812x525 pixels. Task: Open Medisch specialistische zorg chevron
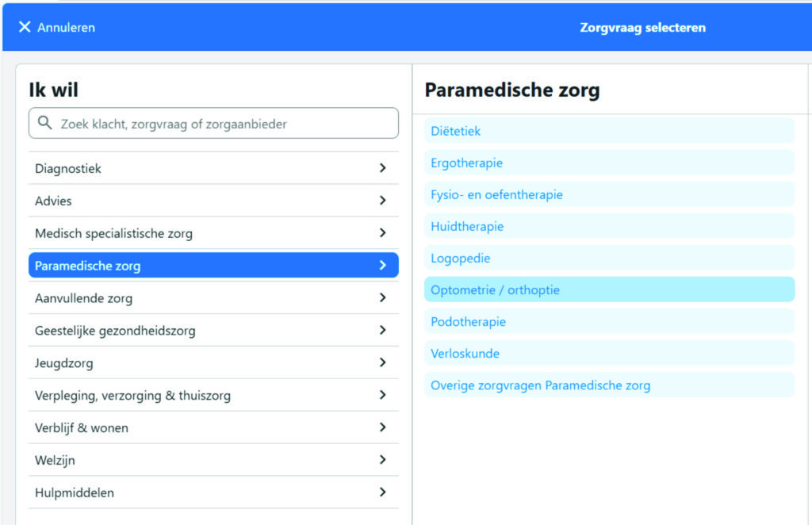click(x=383, y=233)
